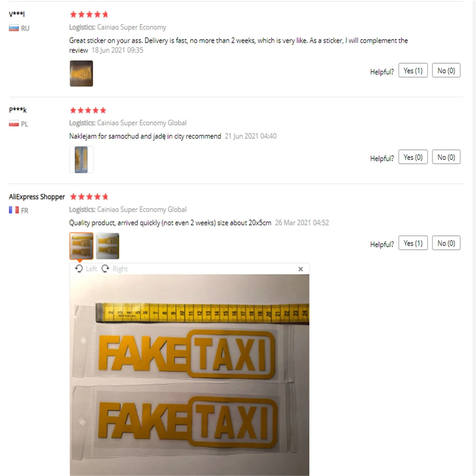Image resolution: width=476 pixels, height=476 pixels.
Task: Open P***k's review photo thumbnail
Action: (x=81, y=159)
